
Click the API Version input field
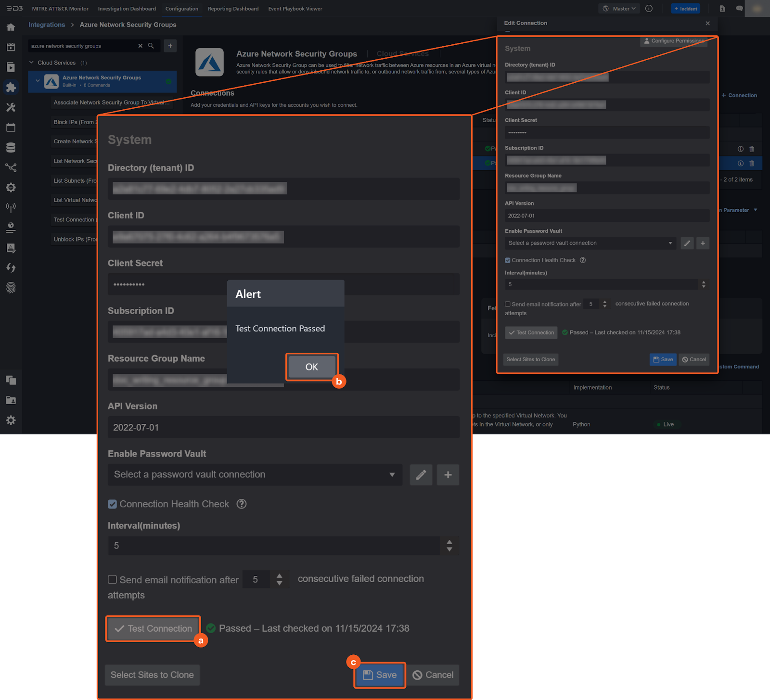(283, 427)
